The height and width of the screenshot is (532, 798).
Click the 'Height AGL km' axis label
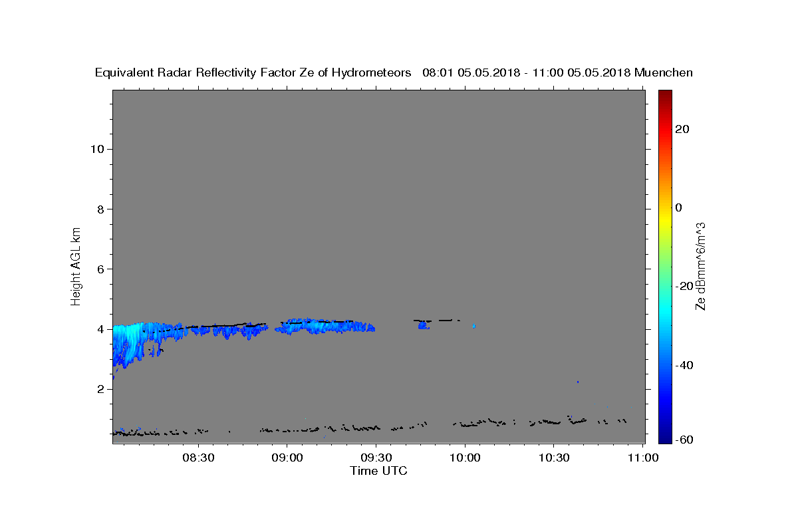point(76,265)
